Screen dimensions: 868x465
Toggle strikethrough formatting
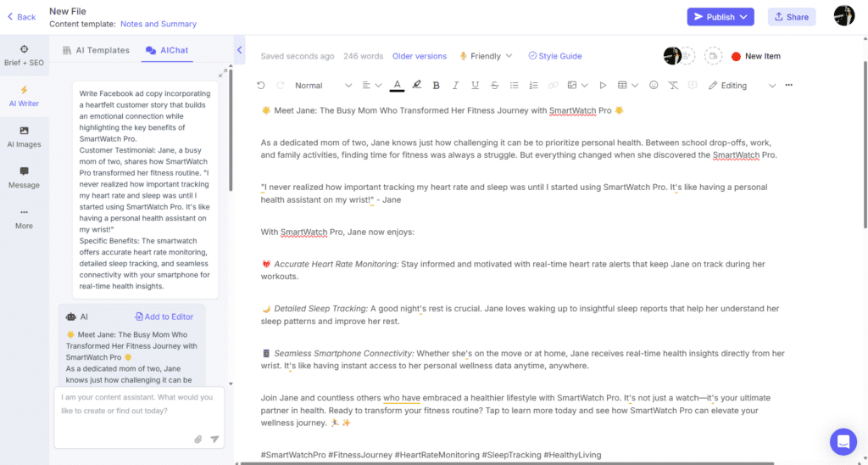[x=494, y=86]
